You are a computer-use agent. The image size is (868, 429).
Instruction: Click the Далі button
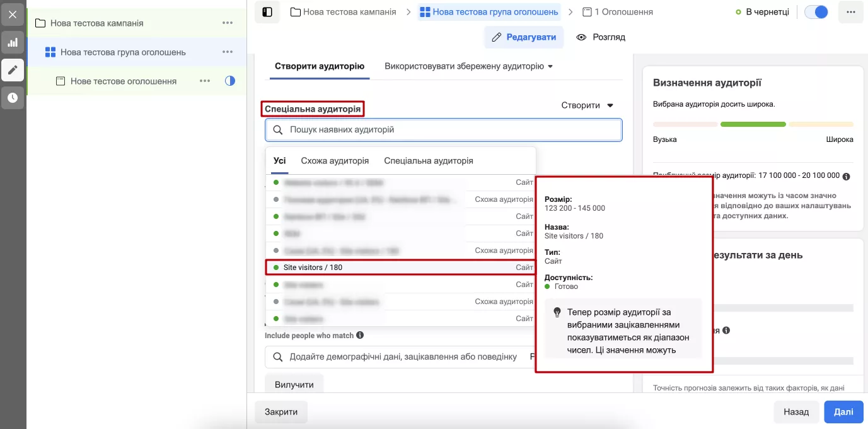click(843, 412)
